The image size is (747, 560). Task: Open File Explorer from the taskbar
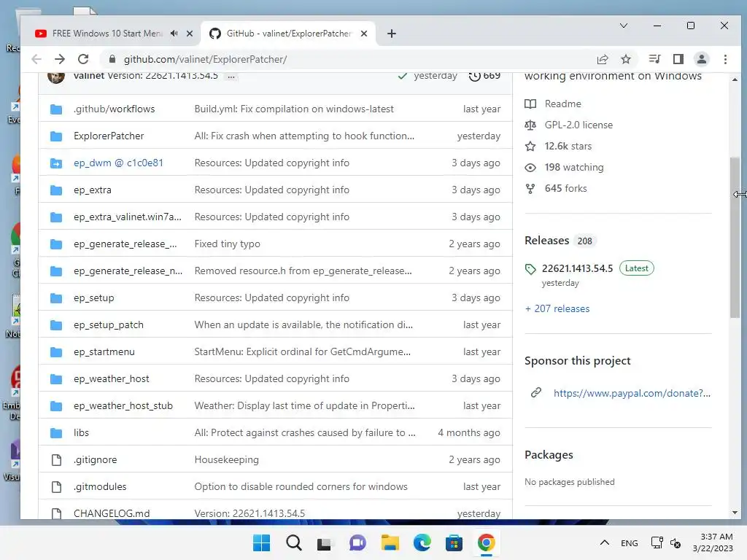[x=390, y=542]
